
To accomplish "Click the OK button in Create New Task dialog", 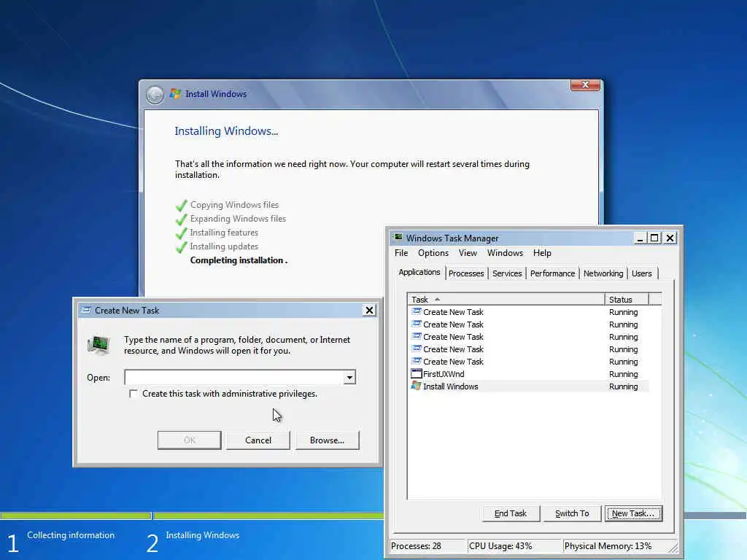I will (189, 440).
